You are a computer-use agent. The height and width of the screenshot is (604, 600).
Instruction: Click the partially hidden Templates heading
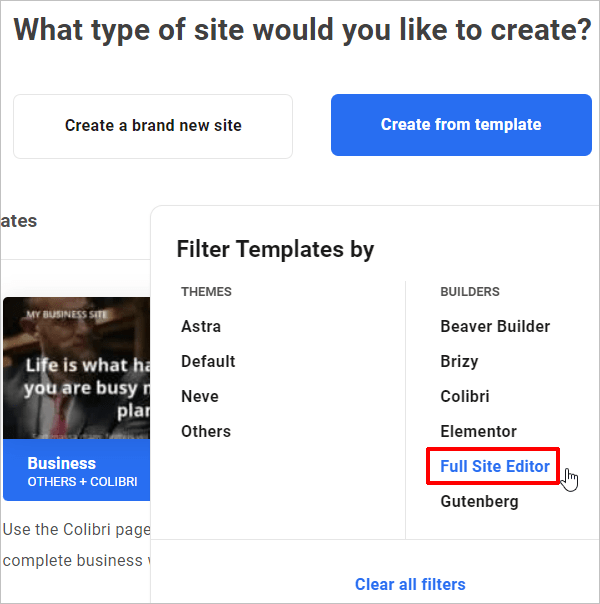pos(19,221)
